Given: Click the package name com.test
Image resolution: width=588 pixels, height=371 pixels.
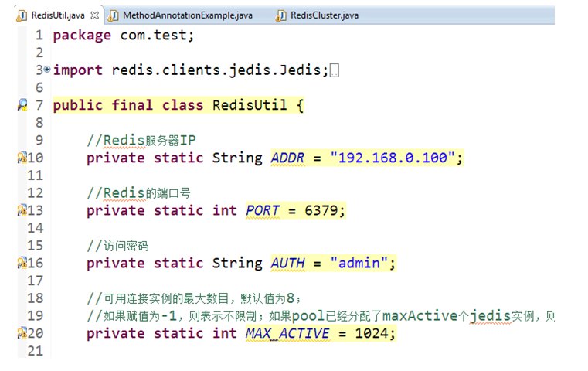Looking at the screenshot, I should (154, 36).
